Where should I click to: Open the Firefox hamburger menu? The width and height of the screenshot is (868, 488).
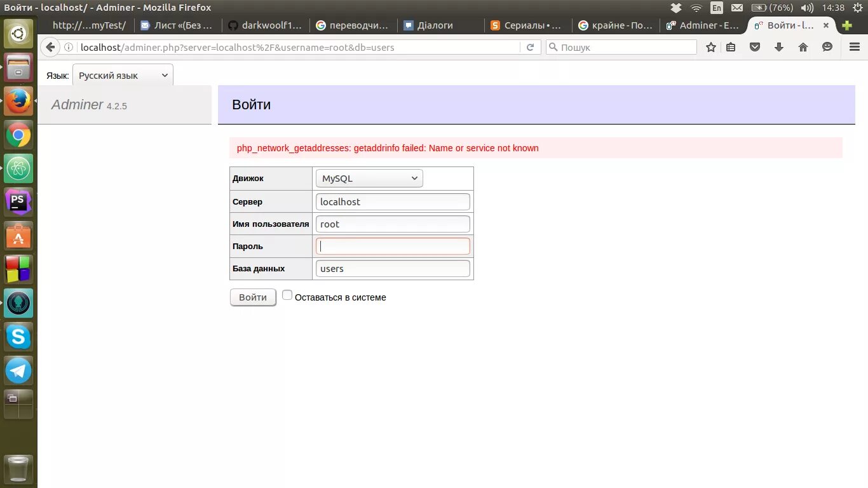click(x=855, y=47)
